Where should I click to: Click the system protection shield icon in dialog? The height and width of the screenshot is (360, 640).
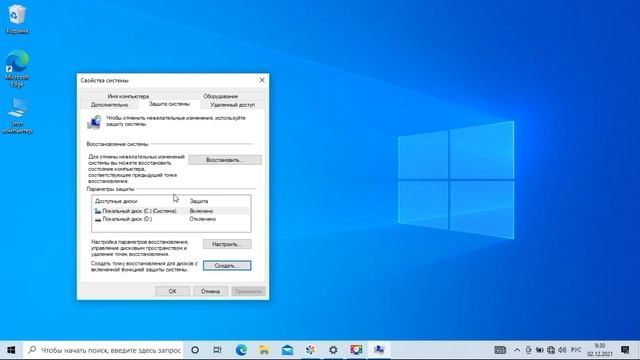click(94, 122)
